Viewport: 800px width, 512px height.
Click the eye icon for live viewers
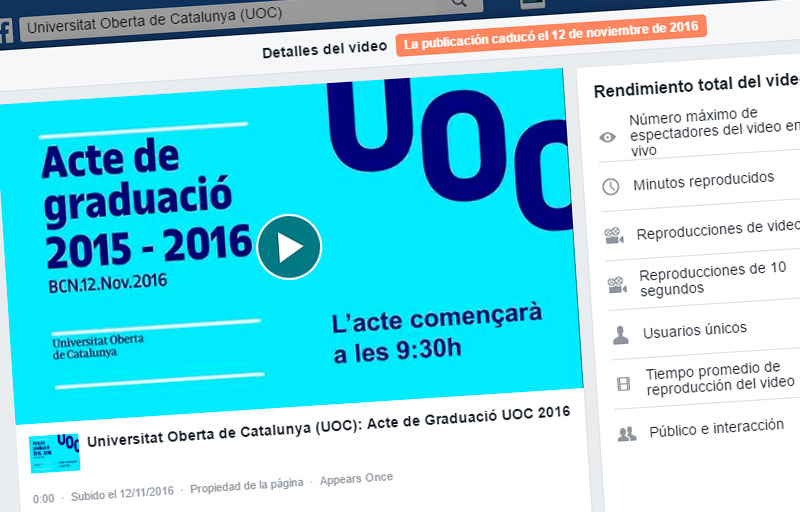[x=607, y=137]
